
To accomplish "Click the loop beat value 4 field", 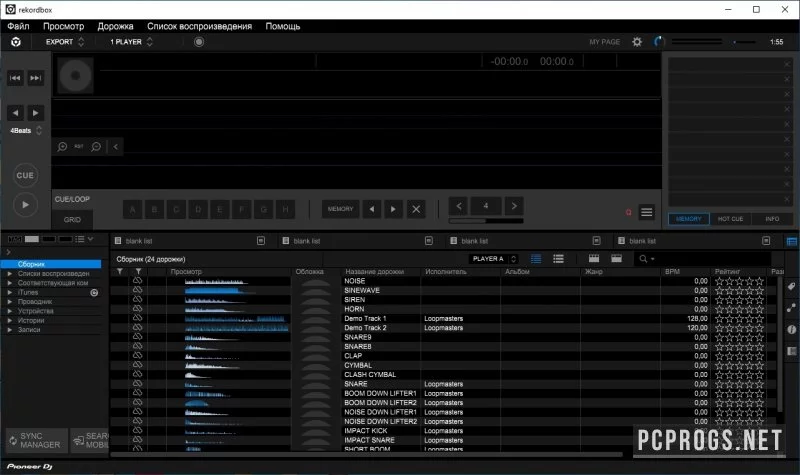I will coord(486,206).
